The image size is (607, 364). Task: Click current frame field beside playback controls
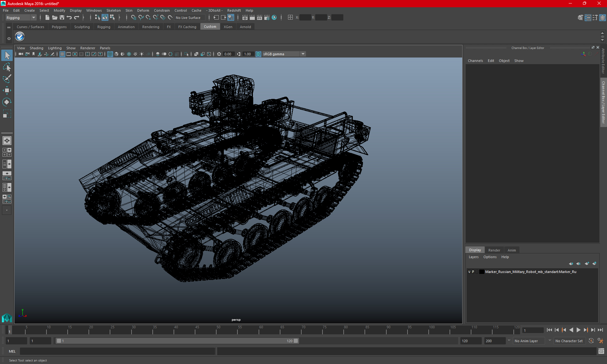coord(533,330)
